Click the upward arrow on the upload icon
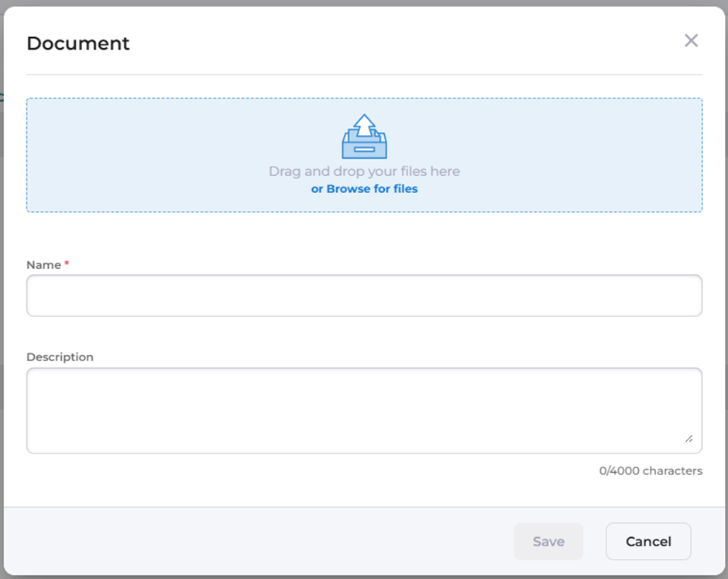 coord(364,124)
